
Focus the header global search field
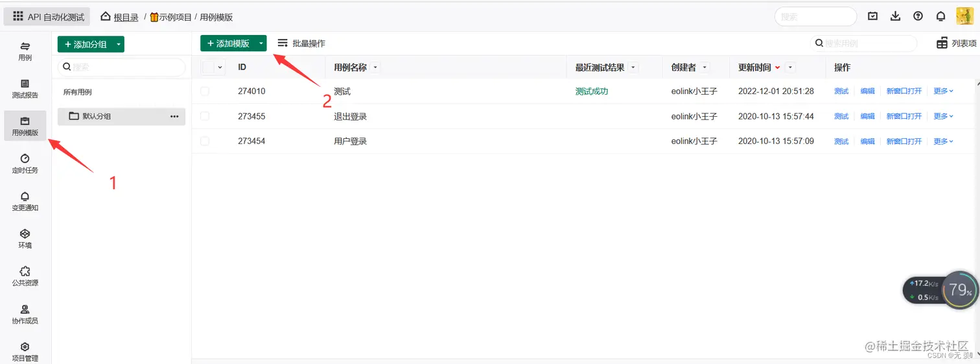click(x=815, y=17)
